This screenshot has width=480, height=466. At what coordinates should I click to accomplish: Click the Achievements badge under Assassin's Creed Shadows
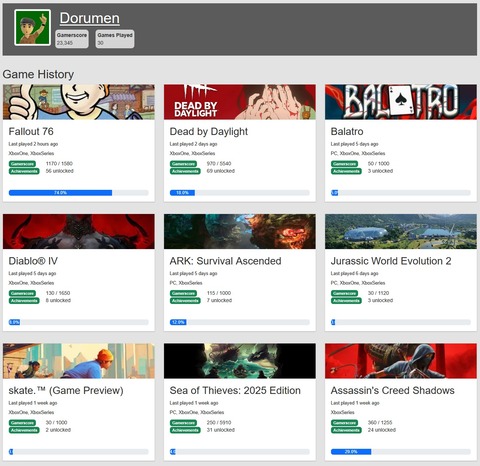[346, 430]
